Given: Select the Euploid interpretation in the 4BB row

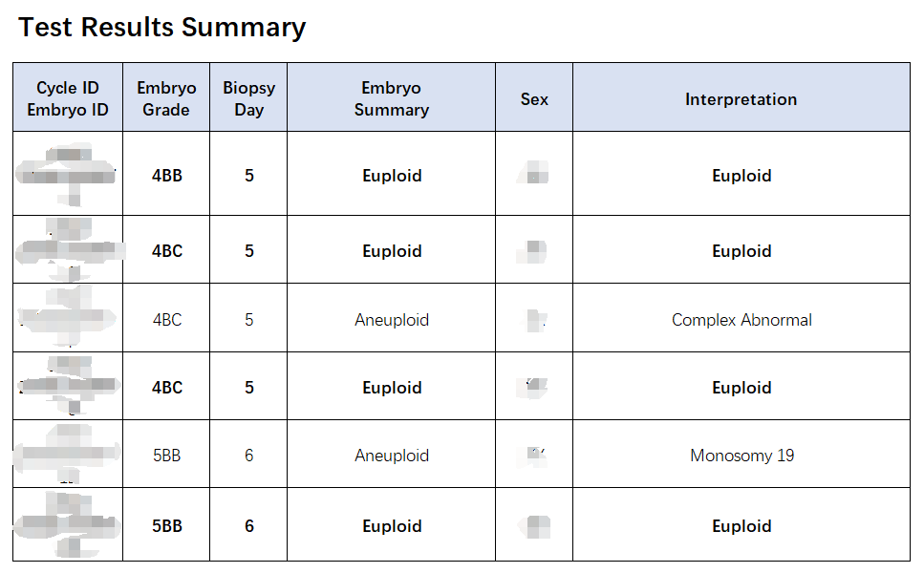Looking at the screenshot, I should click(741, 176).
